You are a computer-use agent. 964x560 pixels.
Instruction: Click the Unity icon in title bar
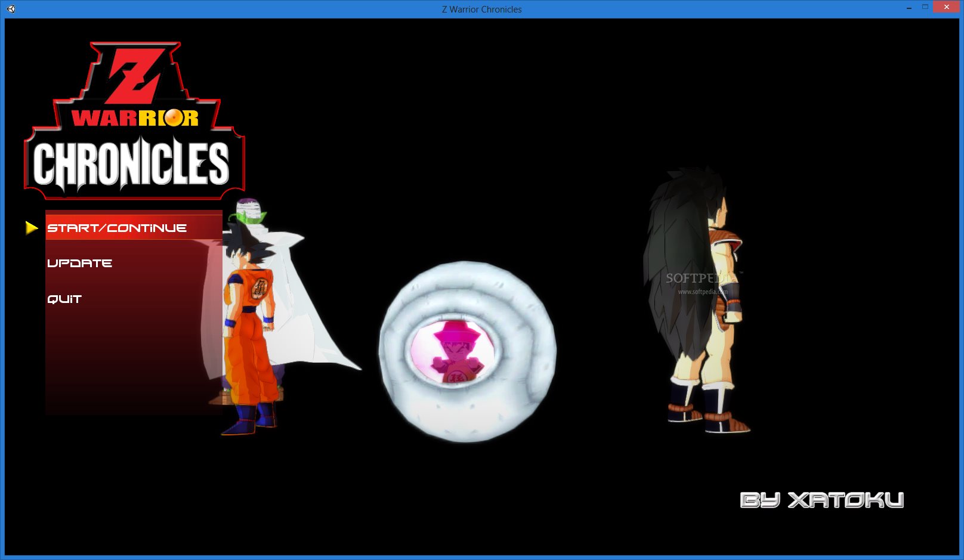11,9
